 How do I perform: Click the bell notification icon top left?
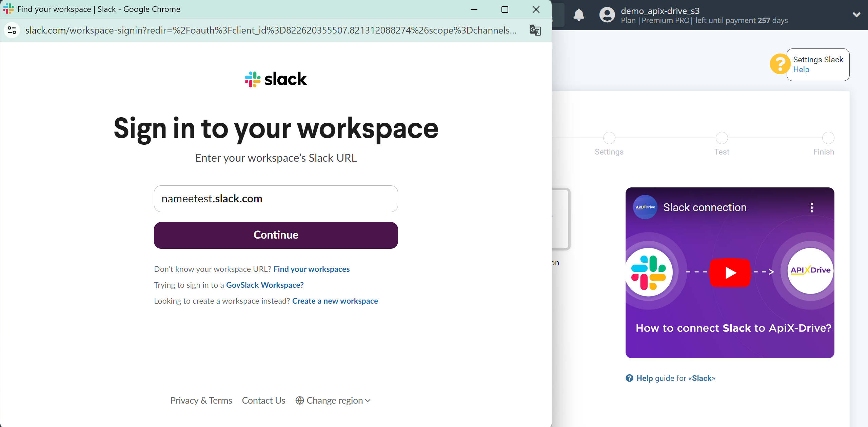pos(579,15)
